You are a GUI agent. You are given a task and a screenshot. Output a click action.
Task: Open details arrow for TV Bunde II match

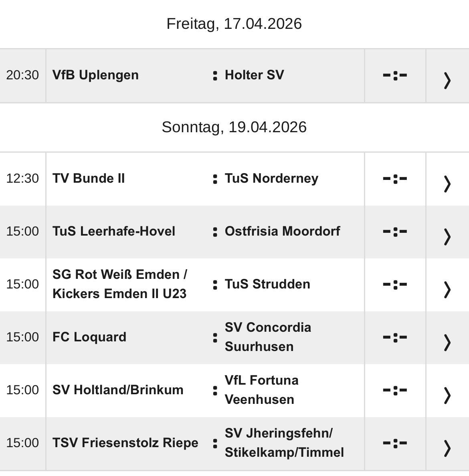coord(447,184)
